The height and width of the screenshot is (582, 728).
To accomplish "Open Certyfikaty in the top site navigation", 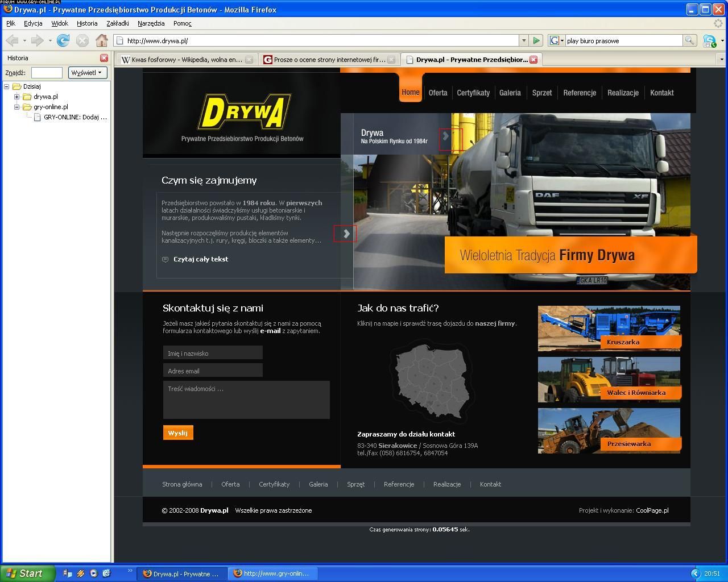I will (x=473, y=93).
